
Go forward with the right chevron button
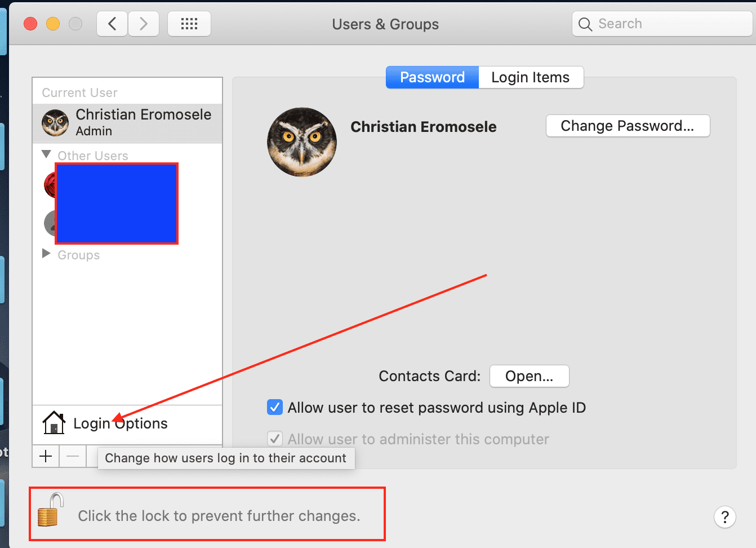(144, 24)
